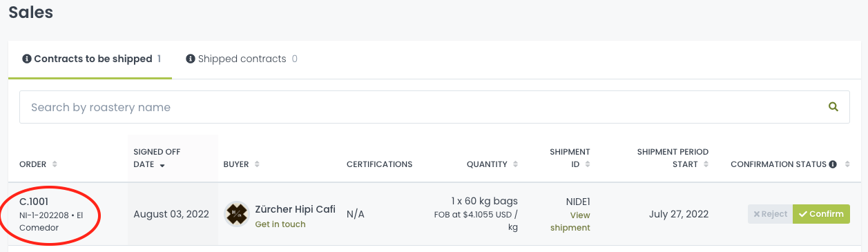Toggle Signed Off Date sort direction
This screenshot has height=252, width=868.
point(162,165)
